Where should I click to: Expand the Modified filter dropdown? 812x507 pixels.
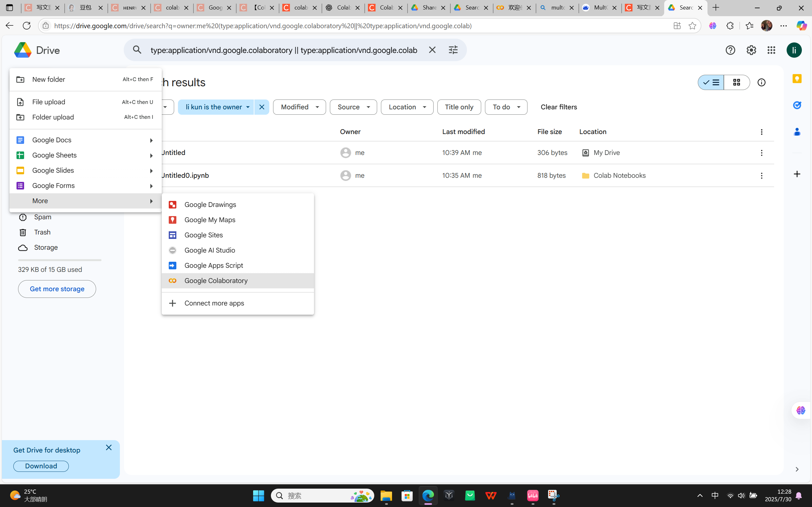pyautogui.click(x=299, y=107)
